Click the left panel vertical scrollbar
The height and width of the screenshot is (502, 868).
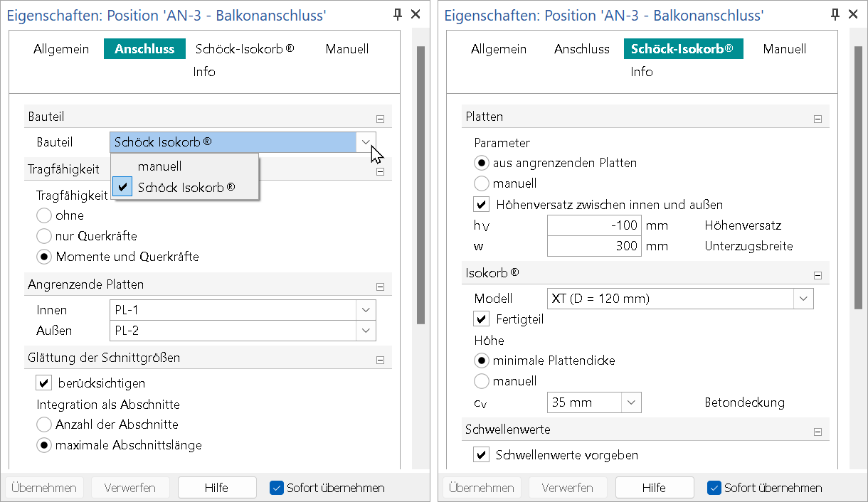420,185
